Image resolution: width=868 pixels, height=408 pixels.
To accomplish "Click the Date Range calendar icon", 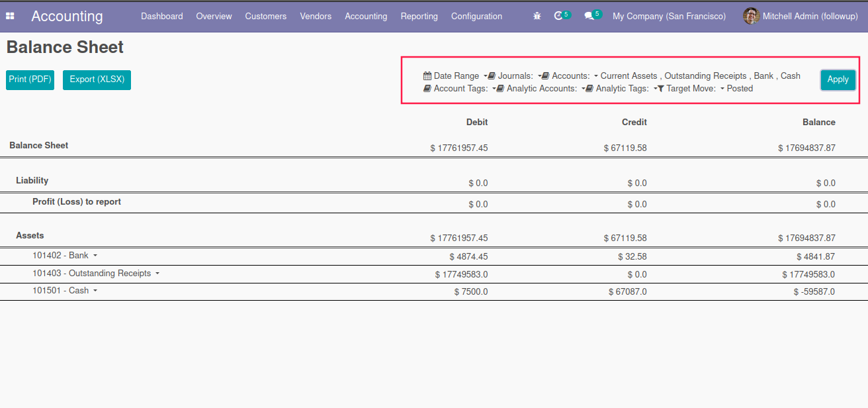I will pyautogui.click(x=427, y=76).
